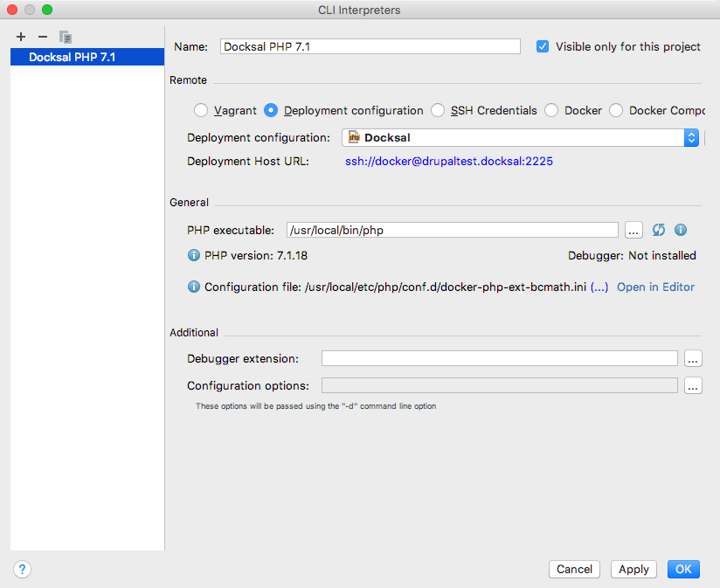This screenshot has width=720, height=588.
Task: Click into the Name text field
Action: coord(370,46)
